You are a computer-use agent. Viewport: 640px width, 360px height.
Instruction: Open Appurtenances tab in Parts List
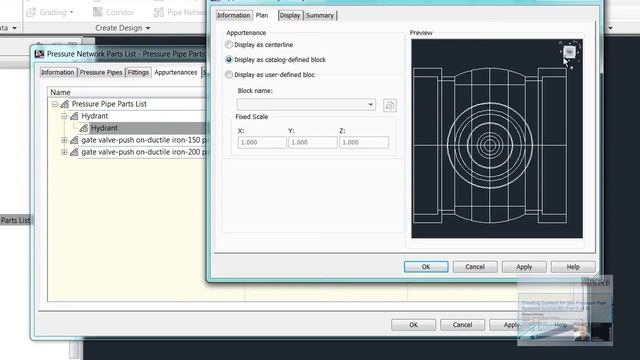[176, 72]
